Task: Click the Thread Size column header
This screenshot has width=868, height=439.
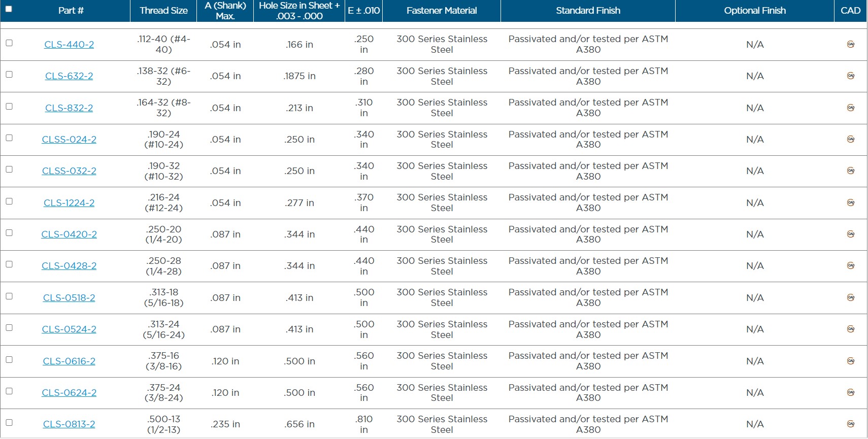Action: click(163, 11)
